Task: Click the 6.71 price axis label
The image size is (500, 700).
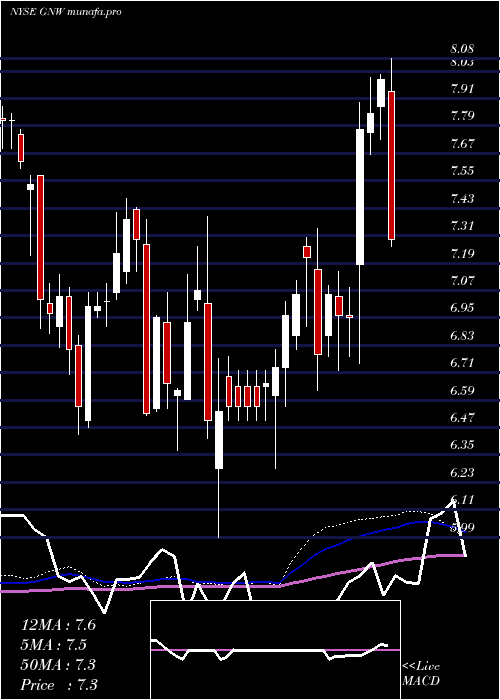Action: tap(462, 363)
